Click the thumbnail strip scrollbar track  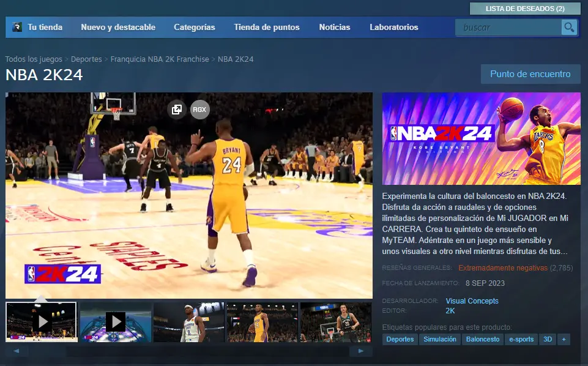[188, 351]
